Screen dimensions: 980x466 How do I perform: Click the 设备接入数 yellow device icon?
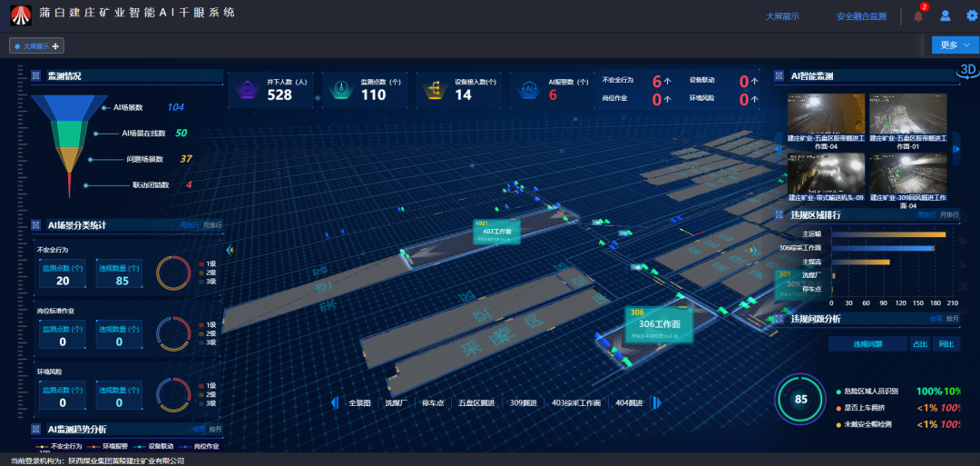(x=435, y=89)
